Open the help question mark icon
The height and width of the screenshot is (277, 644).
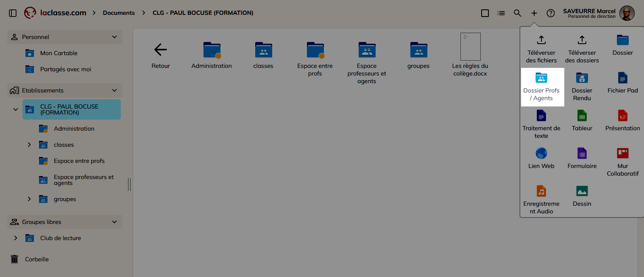tap(551, 13)
